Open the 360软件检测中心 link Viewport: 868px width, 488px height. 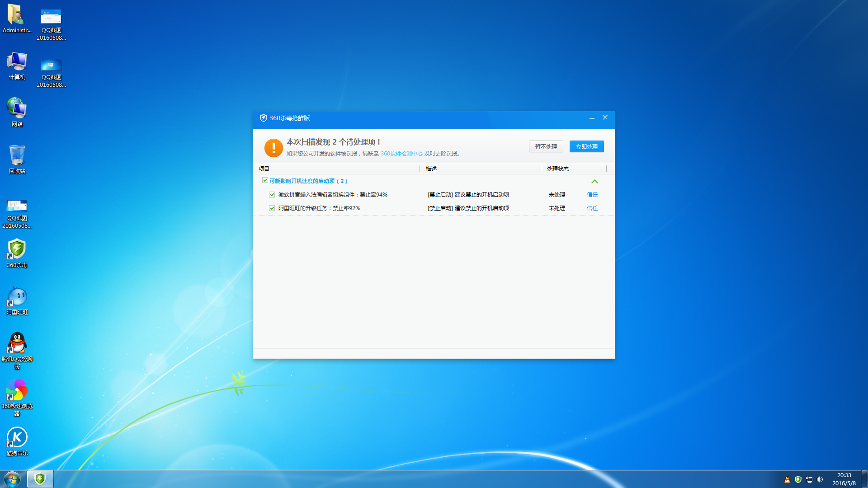point(401,154)
